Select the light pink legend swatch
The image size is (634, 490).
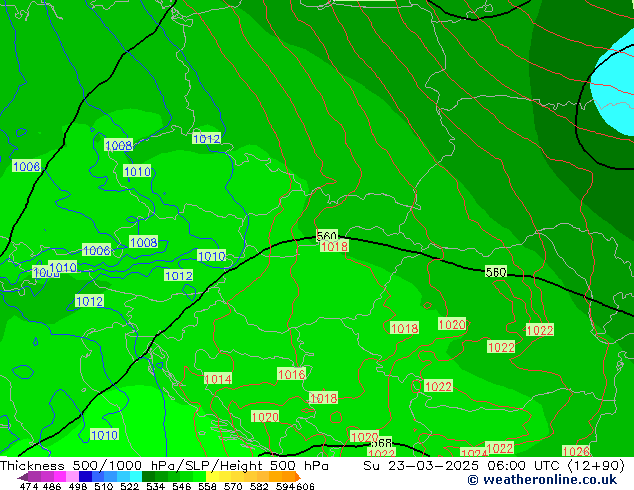coord(72,476)
